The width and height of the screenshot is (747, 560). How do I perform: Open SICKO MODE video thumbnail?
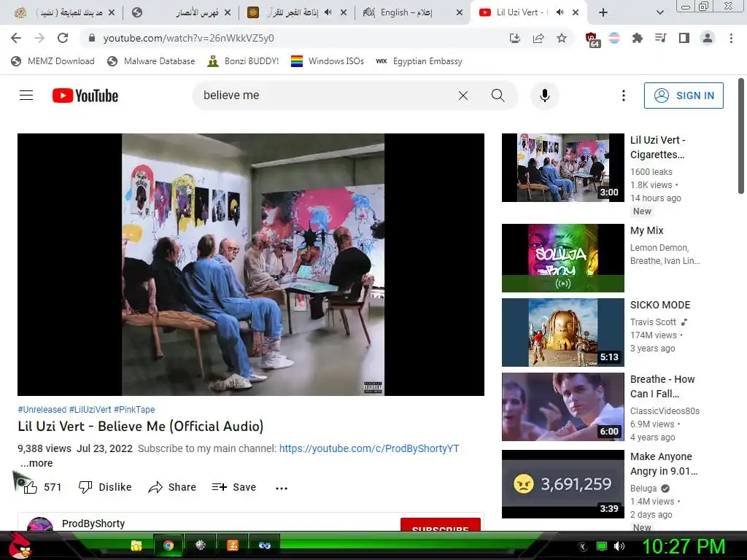click(x=562, y=332)
